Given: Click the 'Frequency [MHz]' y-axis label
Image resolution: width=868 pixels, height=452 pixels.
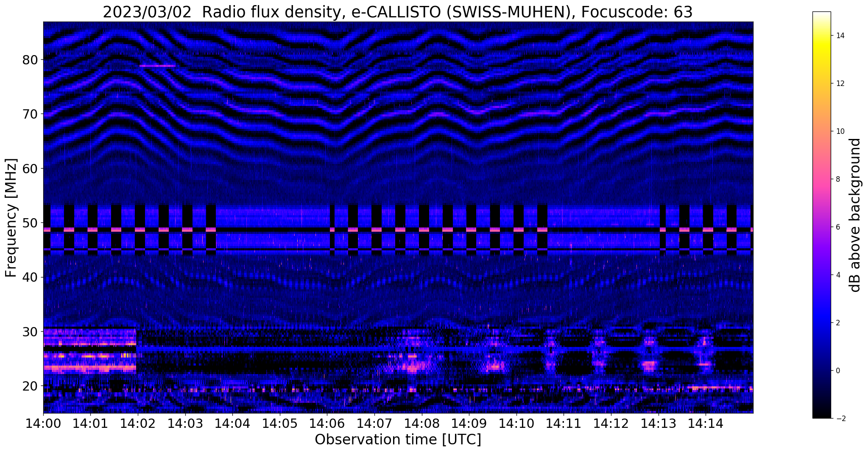Looking at the screenshot, I should coord(11,218).
